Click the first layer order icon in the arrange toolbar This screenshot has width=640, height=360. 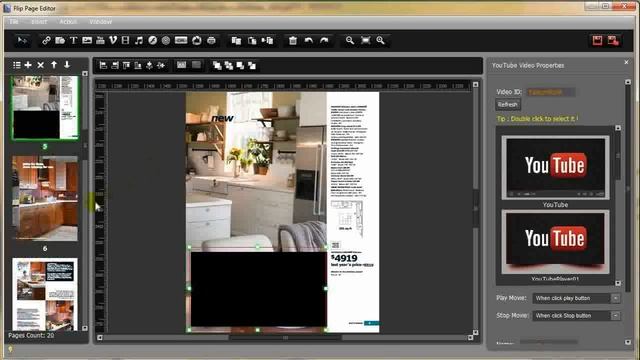click(x=217, y=65)
